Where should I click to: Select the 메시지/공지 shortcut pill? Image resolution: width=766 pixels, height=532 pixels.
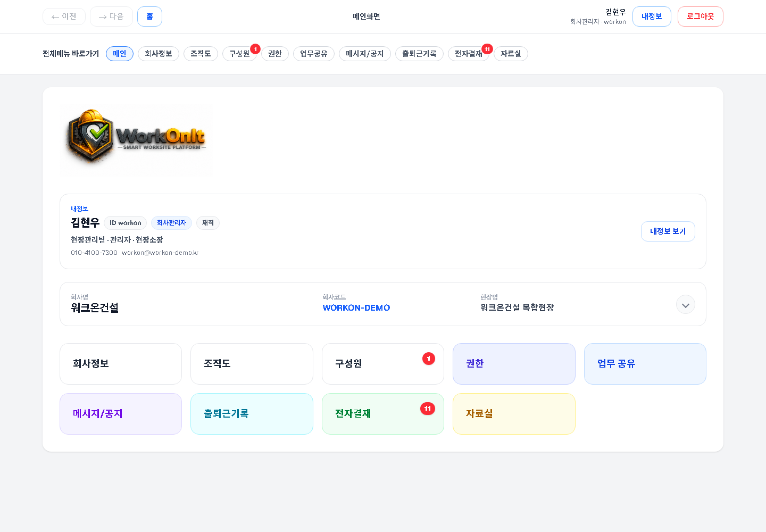tap(365, 54)
